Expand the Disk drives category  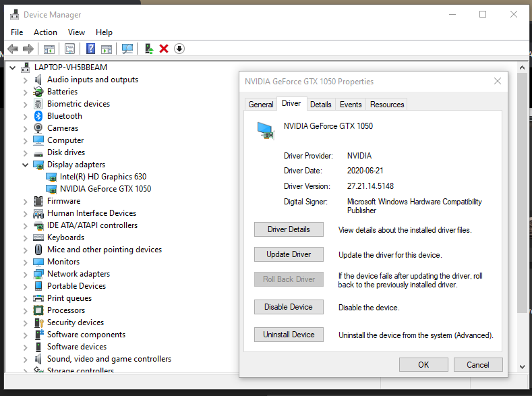(x=25, y=153)
